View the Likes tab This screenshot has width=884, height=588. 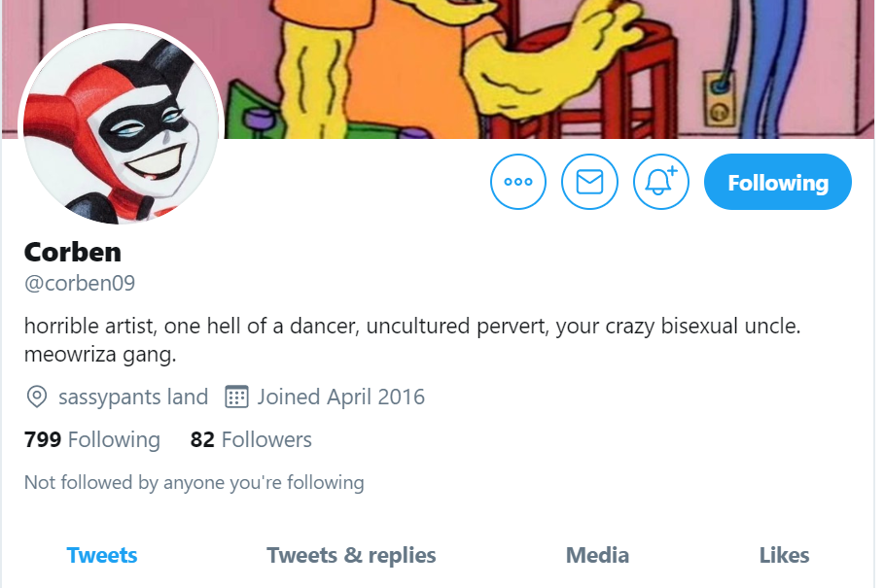784,555
